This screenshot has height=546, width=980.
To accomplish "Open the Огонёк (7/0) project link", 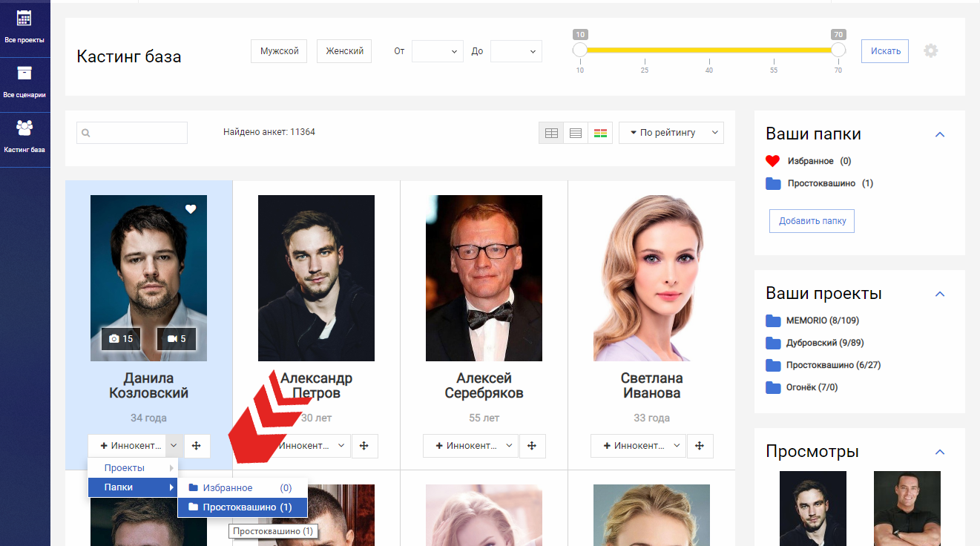I will point(812,387).
